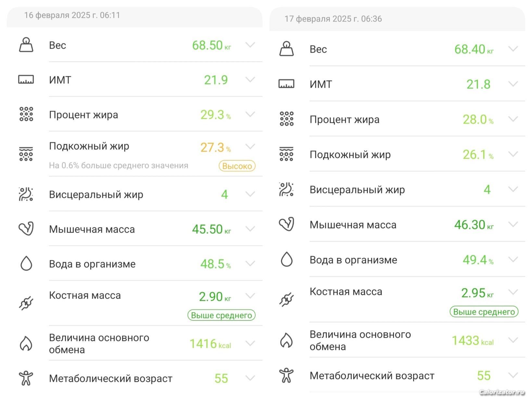Image resolution: width=532 pixels, height=399 pixels.
Task: Expand the 28.0% fat percentage row
Action: pyautogui.click(x=513, y=119)
